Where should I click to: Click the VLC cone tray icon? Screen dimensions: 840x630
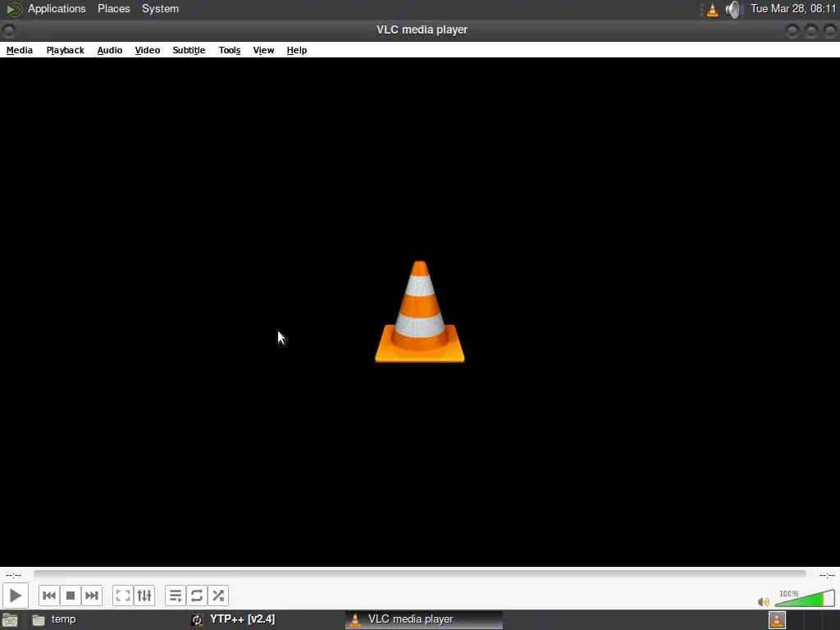[x=712, y=10]
